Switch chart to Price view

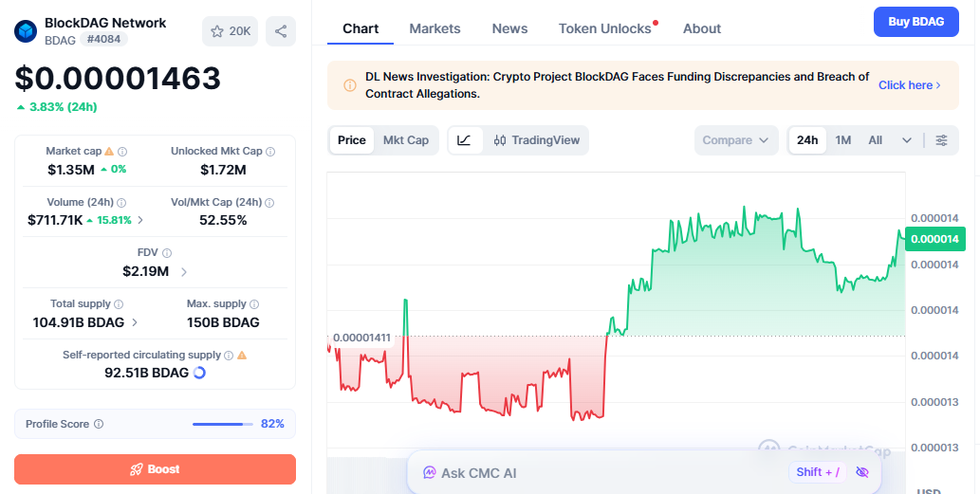(x=352, y=140)
